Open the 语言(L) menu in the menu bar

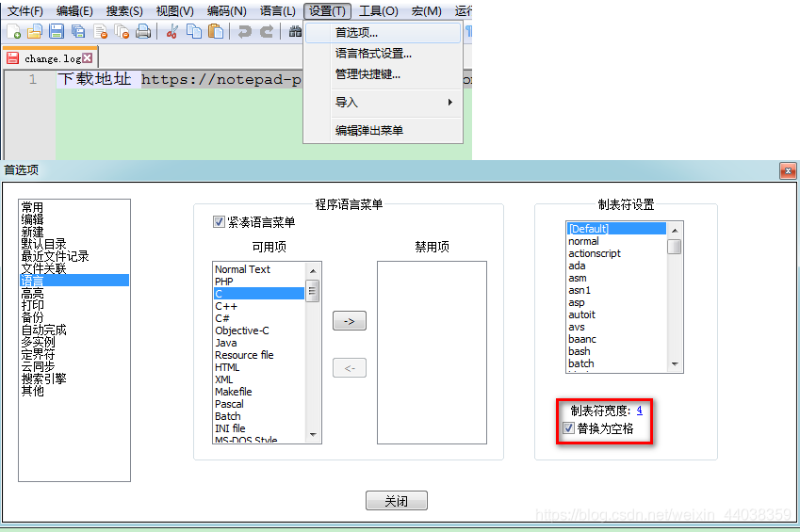(278, 11)
